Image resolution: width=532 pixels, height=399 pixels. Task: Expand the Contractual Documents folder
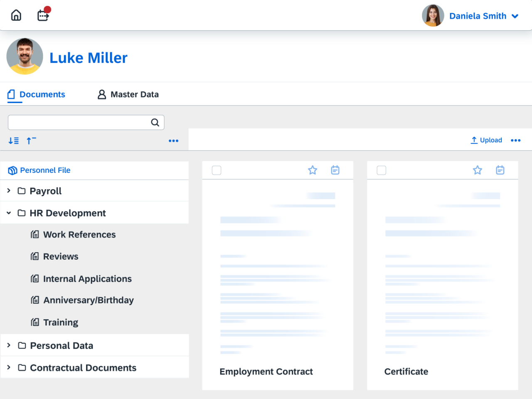[x=8, y=367]
